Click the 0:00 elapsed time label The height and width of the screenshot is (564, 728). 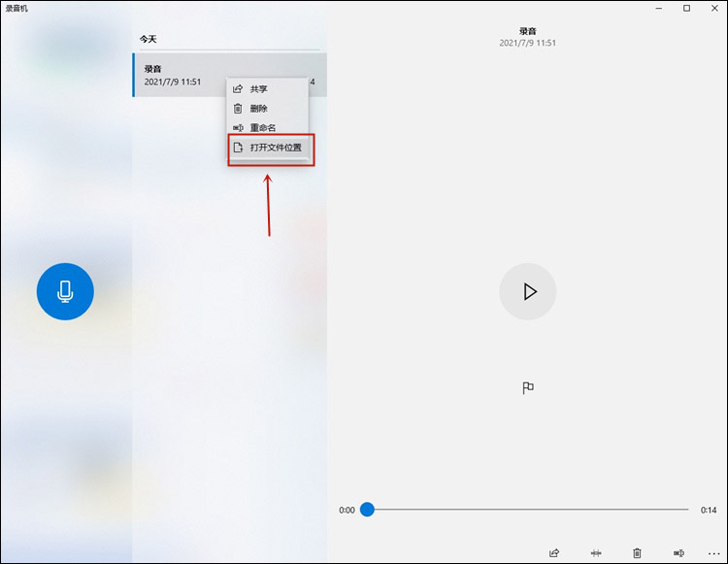coord(347,510)
